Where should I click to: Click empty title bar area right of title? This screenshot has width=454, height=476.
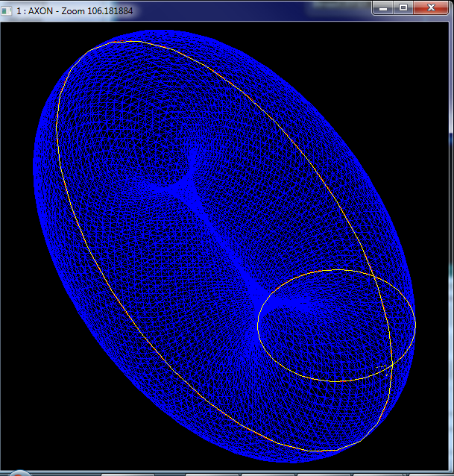click(261, 10)
